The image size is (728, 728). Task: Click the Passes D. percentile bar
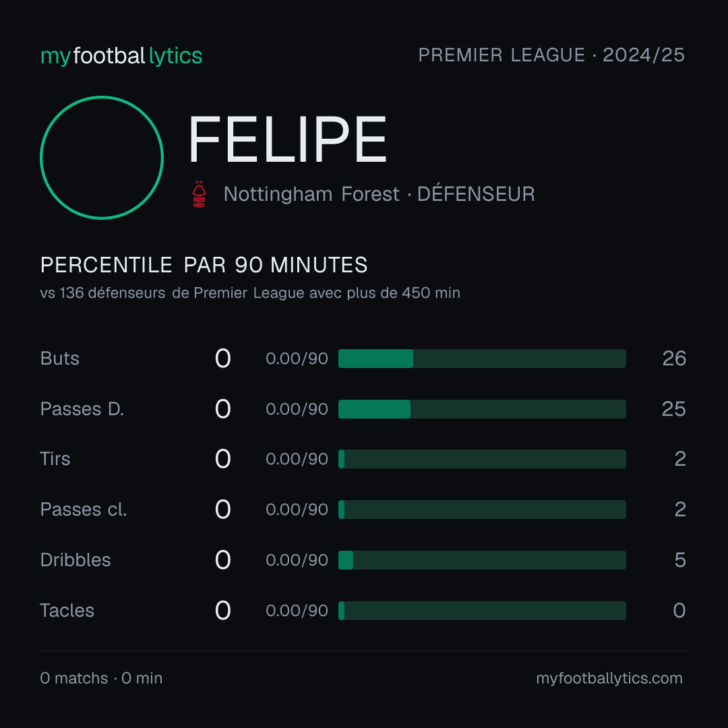pyautogui.click(x=482, y=409)
